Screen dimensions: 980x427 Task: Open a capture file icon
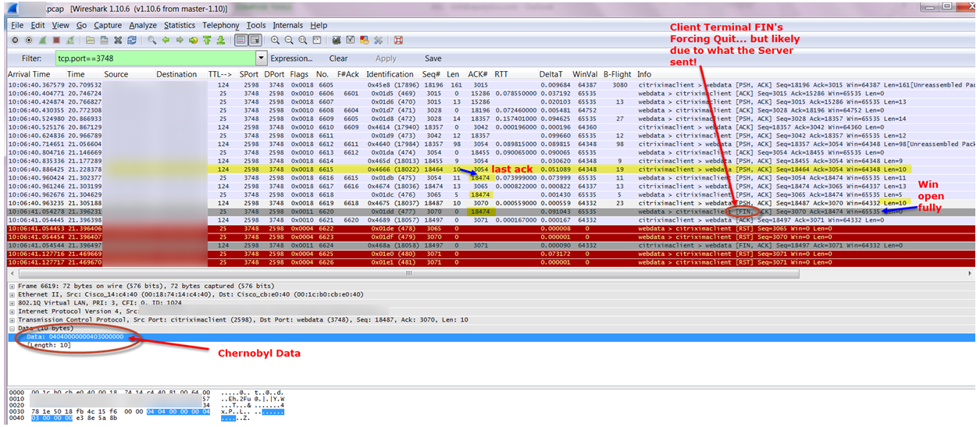(x=90, y=40)
